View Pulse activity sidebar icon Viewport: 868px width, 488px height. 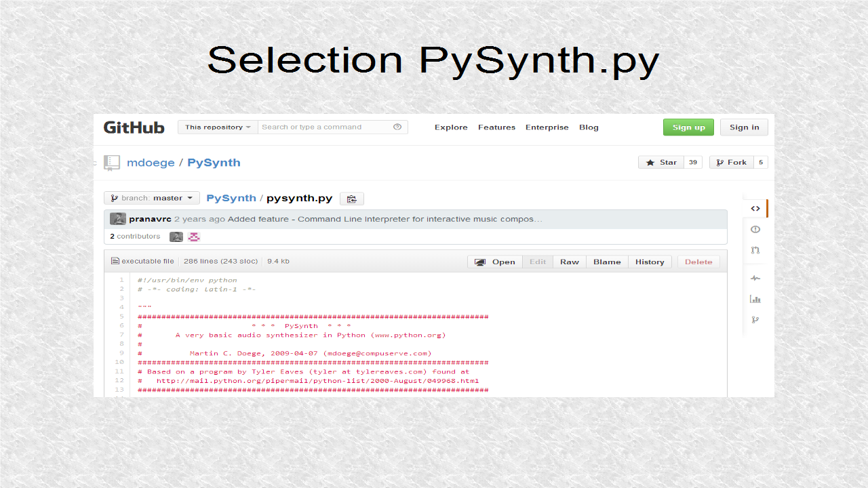click(x=755, y=278)
